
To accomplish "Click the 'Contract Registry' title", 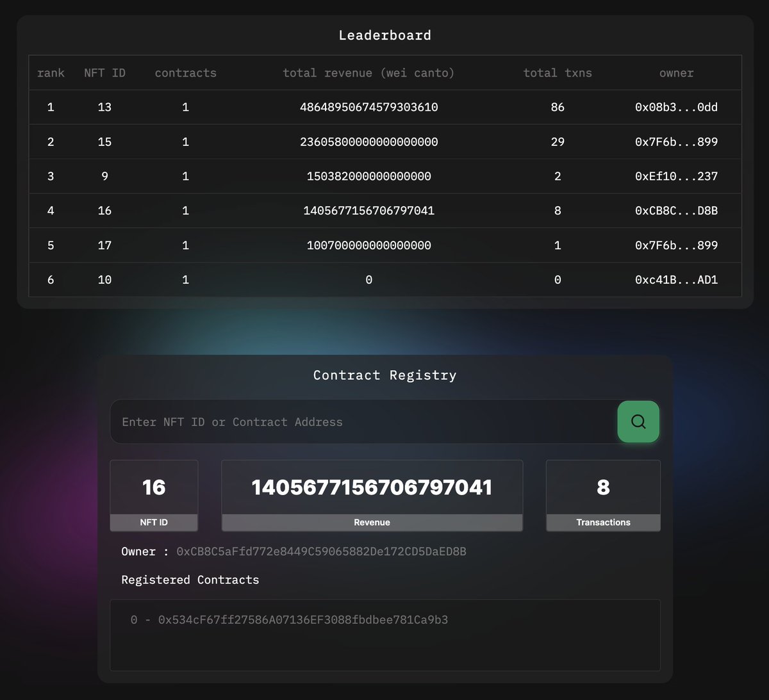I will 384,375.
